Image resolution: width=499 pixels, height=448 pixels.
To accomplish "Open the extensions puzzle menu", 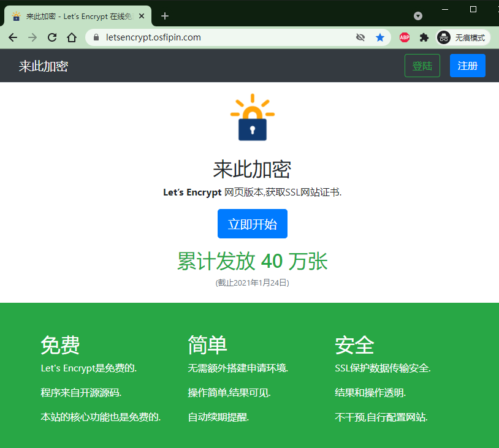I will tap(424, 37).
